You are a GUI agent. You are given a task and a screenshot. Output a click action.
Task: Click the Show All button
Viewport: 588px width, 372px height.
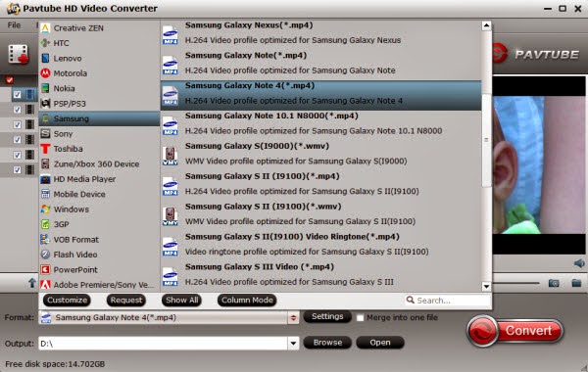(x=182, y=301)
